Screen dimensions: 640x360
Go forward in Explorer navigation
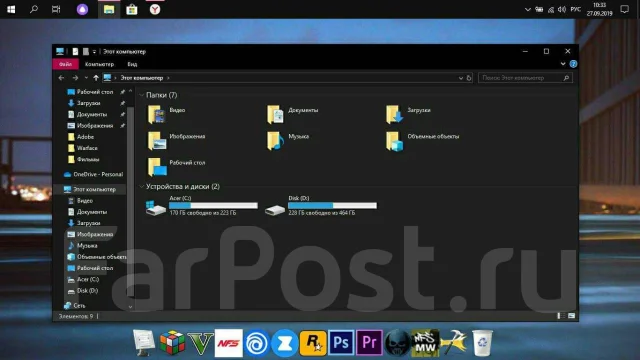click(x=75, y=78)
